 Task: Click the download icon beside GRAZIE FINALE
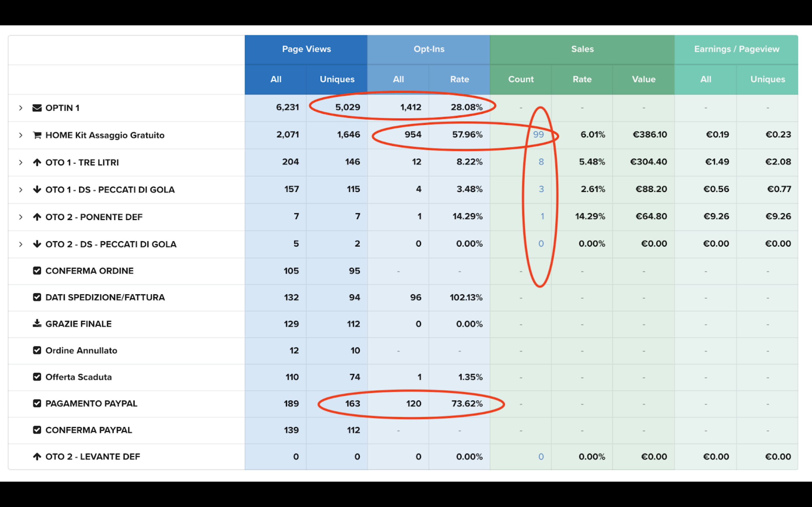pos(37,324)
